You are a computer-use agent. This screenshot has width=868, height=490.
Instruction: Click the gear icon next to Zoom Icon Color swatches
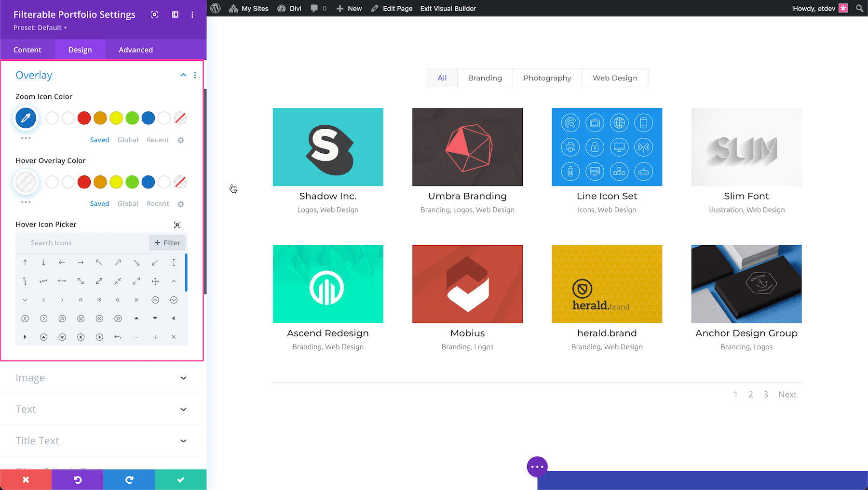point(180,140)
